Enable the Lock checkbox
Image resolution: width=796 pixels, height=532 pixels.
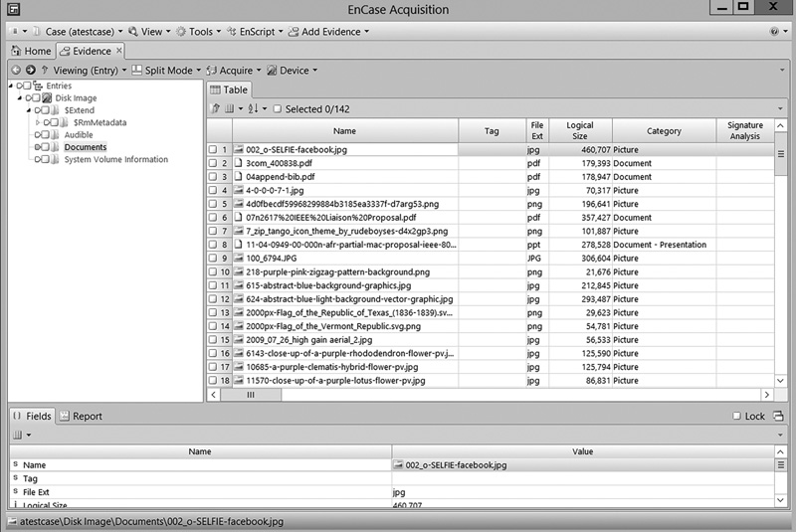click(x=736, y=417)
